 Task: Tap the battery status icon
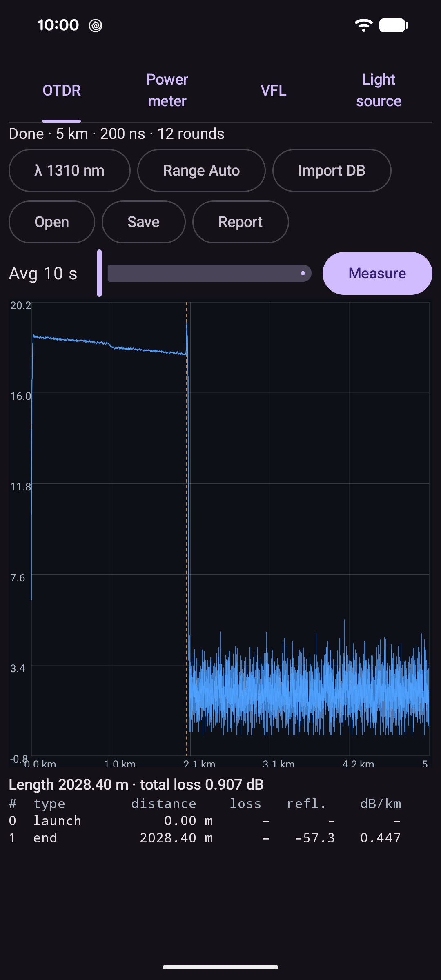click(394, 25)
